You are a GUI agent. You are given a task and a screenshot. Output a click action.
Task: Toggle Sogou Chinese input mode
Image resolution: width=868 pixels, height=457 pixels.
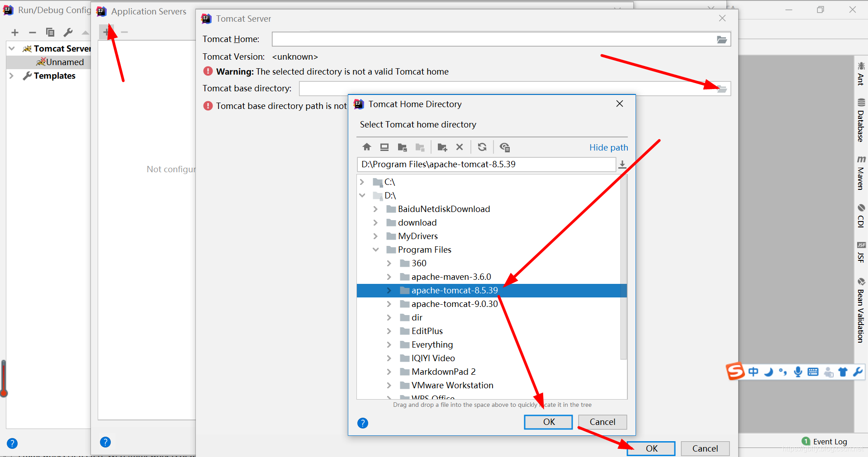click(x=753, y=372)
